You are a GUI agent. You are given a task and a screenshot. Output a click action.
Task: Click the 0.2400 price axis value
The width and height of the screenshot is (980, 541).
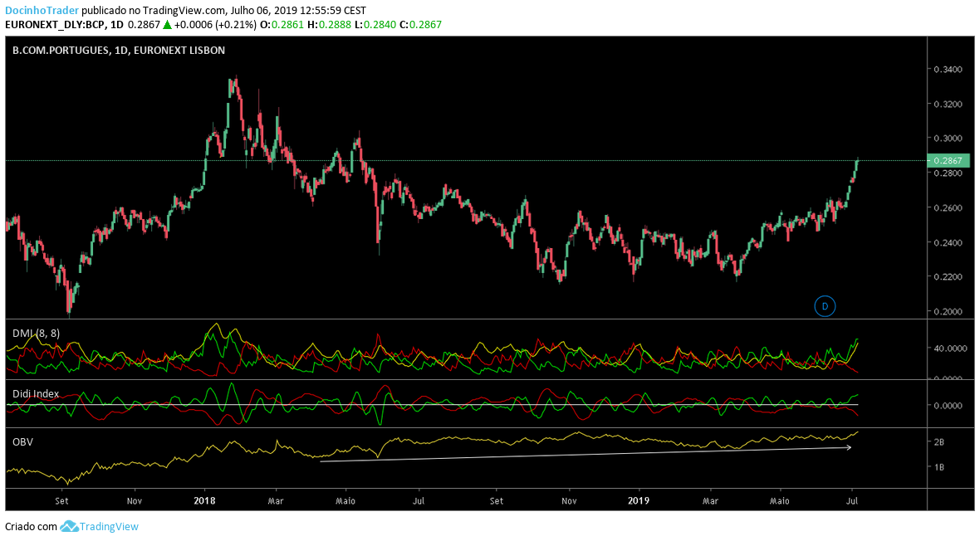coord(948,242)
